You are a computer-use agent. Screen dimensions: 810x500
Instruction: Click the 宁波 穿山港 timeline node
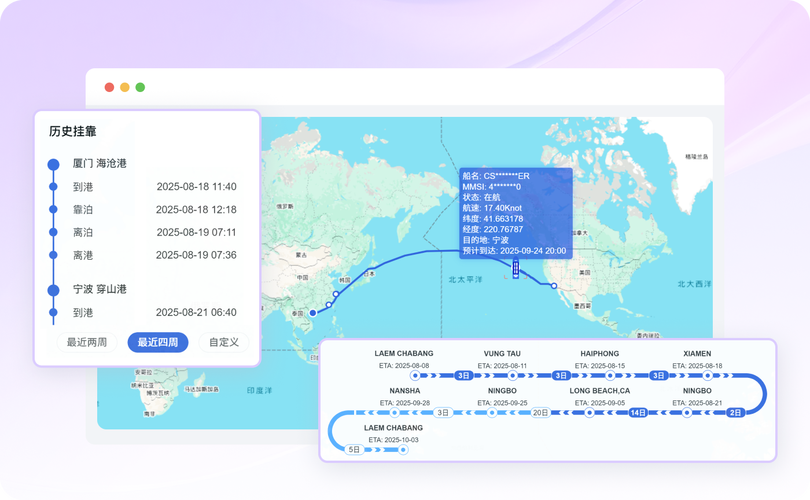[53, 290]
